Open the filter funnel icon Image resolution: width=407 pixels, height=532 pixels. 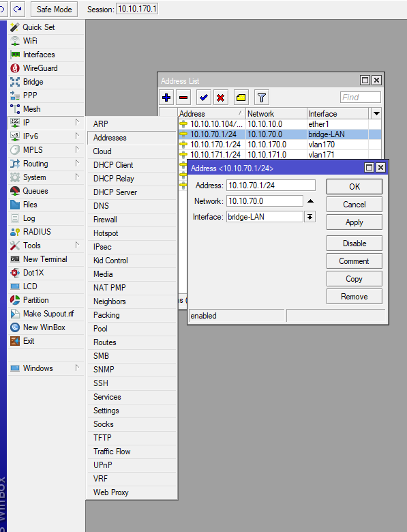[262, 98]
